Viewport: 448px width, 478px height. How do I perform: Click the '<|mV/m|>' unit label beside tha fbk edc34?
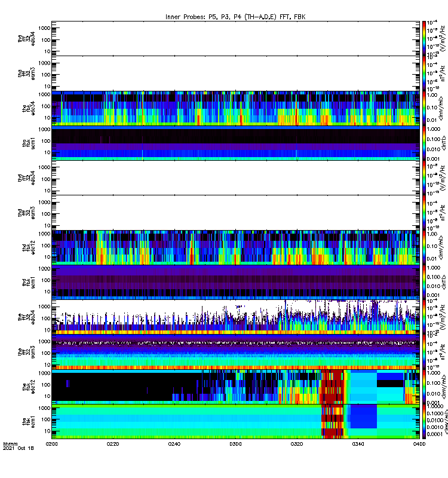(442, 108)
